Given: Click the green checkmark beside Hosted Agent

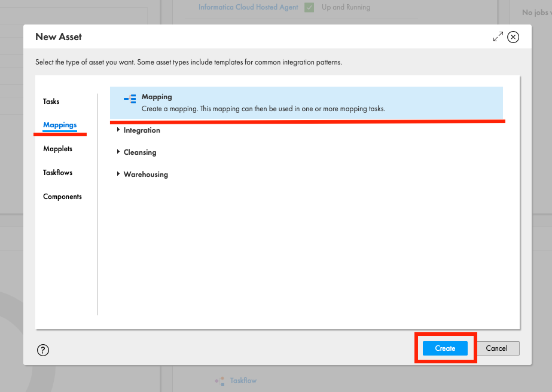Looking at the screenshot, I should [309, 7].
